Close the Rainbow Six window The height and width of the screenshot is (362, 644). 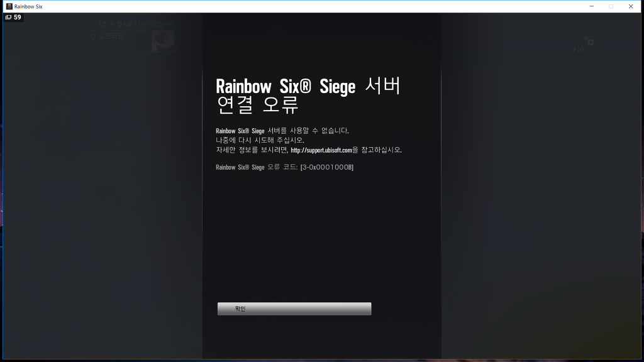(x=631, y=6)
